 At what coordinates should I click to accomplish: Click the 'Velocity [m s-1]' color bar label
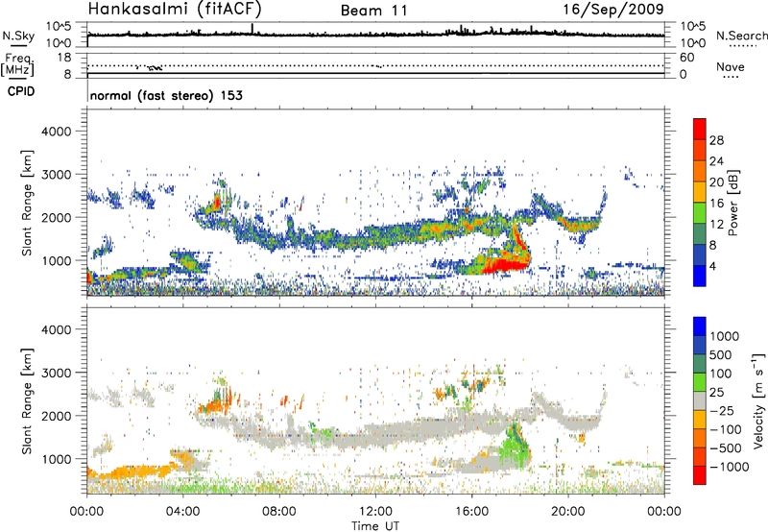pyautogui.click(x=758, y=400)
